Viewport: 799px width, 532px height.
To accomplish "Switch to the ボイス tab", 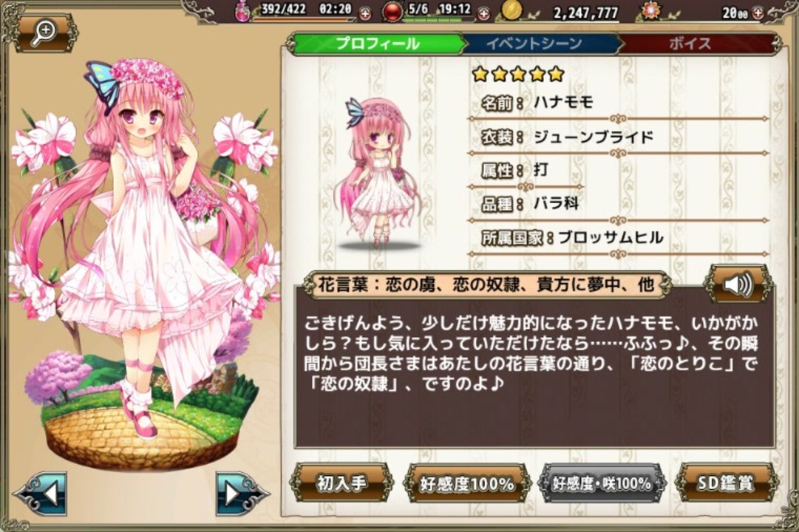I will tap(690, 44).
